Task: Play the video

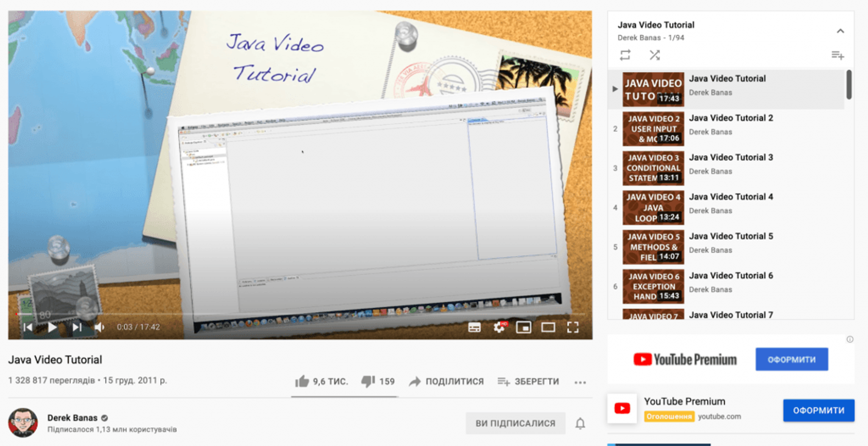Action: [x=53, y=327]
